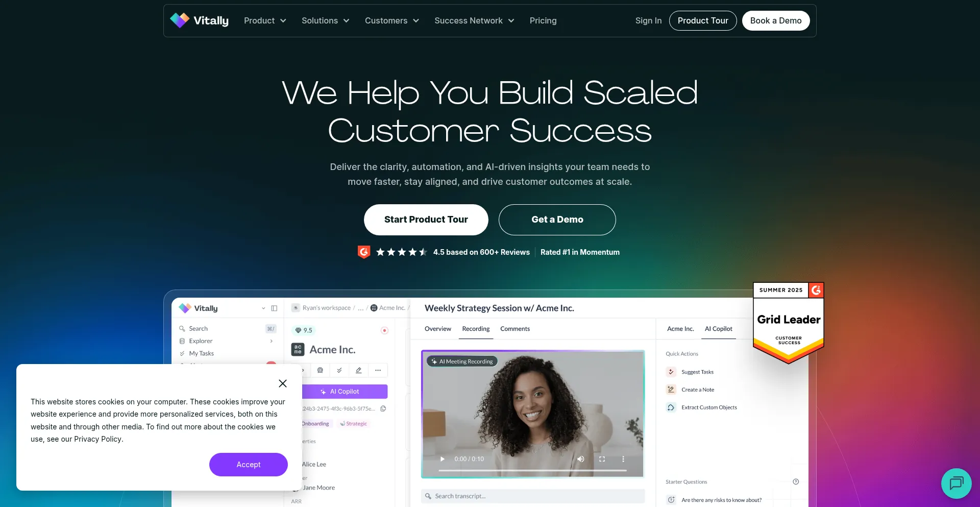Click the video progress bar
980x507 pixels.
532,470
